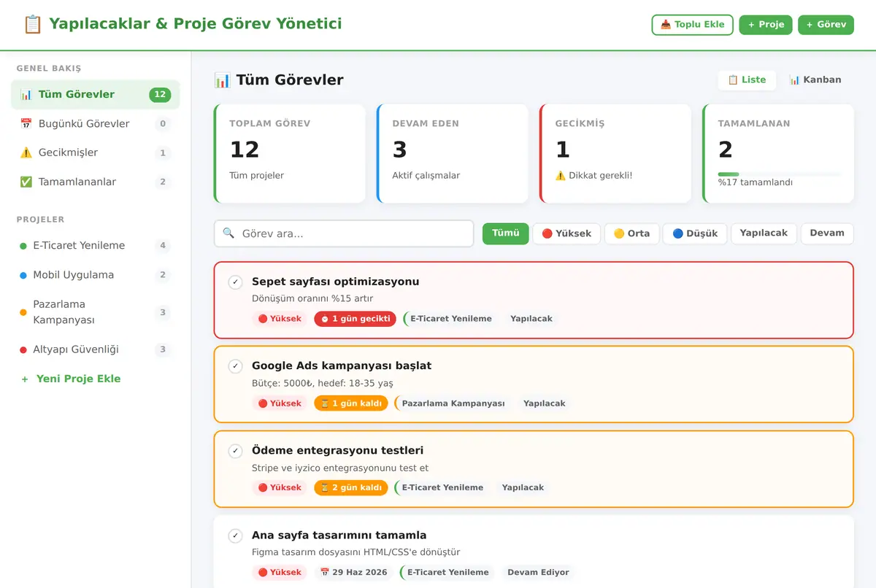Screen dimensions: 876x588
Task: Click the Tamamlanan progress bar
Action: 778,174
